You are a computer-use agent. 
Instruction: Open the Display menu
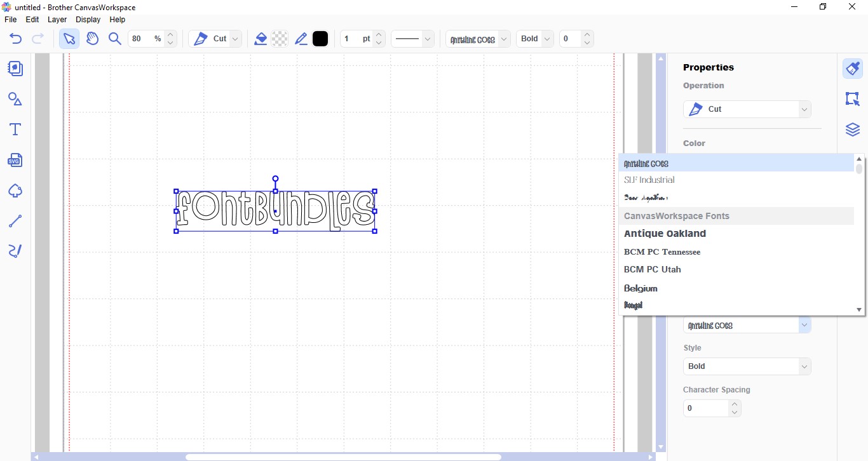click(88, 20)
